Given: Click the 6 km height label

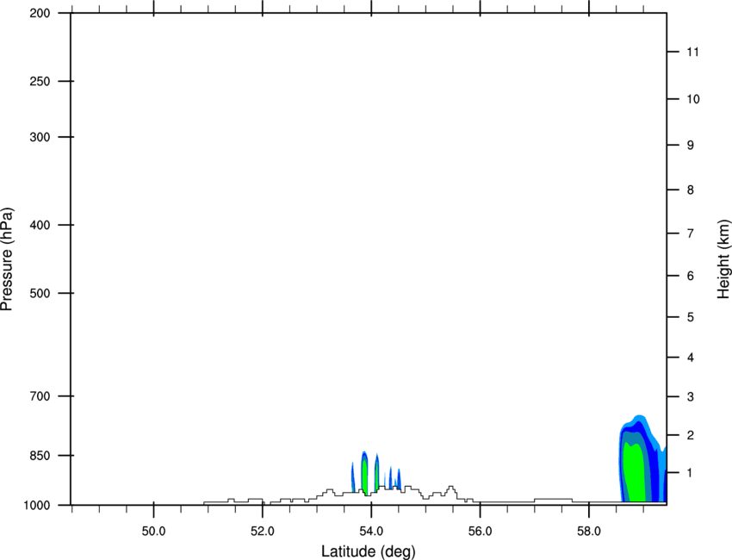Looking at the screenshot, I should [x=691, y=276].
